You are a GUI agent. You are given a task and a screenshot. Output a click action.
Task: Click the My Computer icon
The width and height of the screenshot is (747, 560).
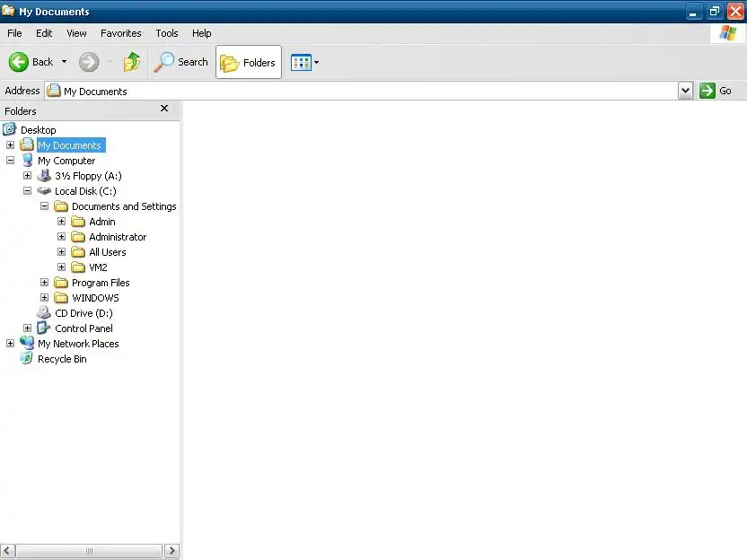tap(27, 161)
